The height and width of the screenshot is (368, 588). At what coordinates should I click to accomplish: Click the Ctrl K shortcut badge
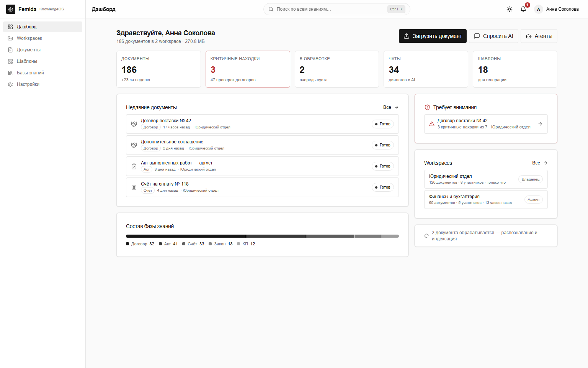[396, 9]
